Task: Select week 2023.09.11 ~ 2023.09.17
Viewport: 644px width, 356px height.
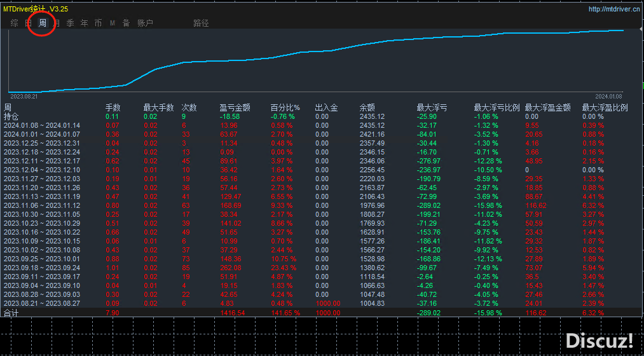Action: (42, 277)
